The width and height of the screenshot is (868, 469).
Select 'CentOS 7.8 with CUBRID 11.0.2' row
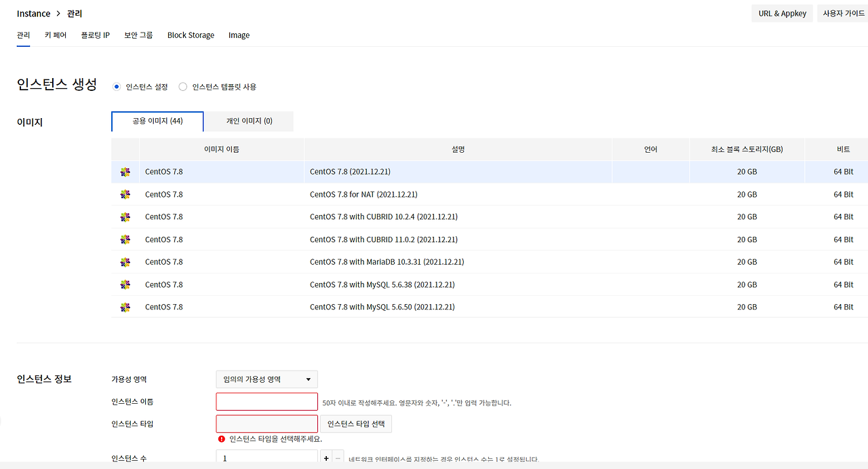coord(490,240)
